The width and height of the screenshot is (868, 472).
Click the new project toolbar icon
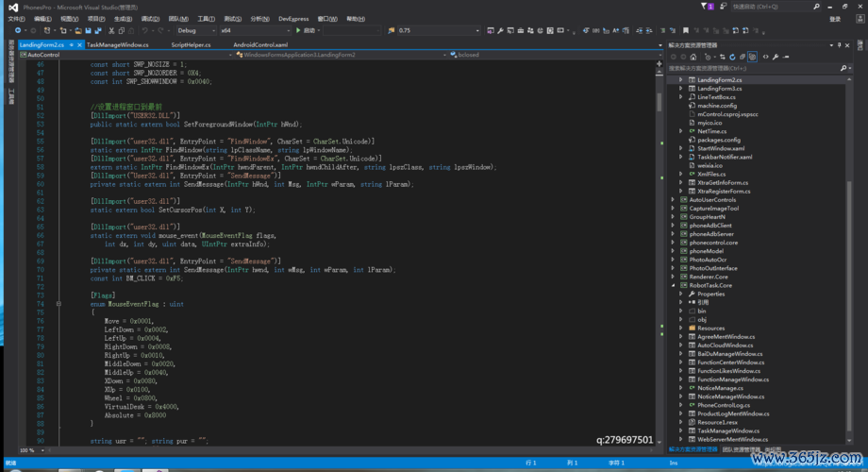47,30
